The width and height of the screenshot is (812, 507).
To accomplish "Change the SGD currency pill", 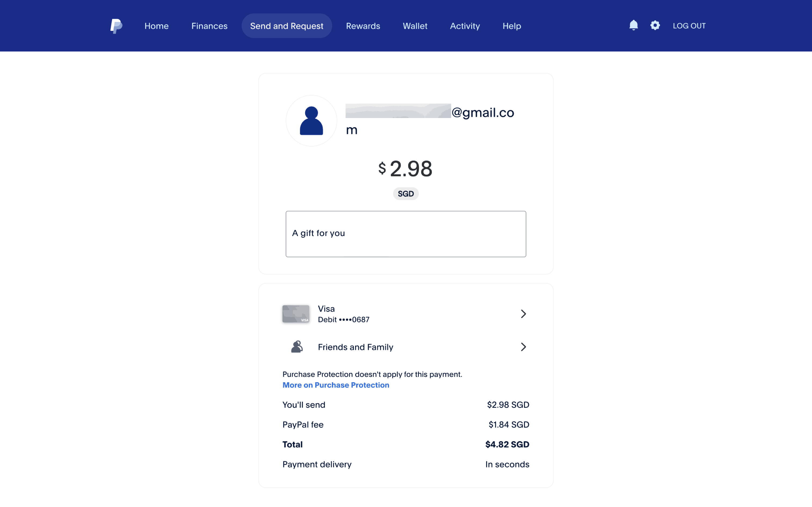I will click(406, 194).
